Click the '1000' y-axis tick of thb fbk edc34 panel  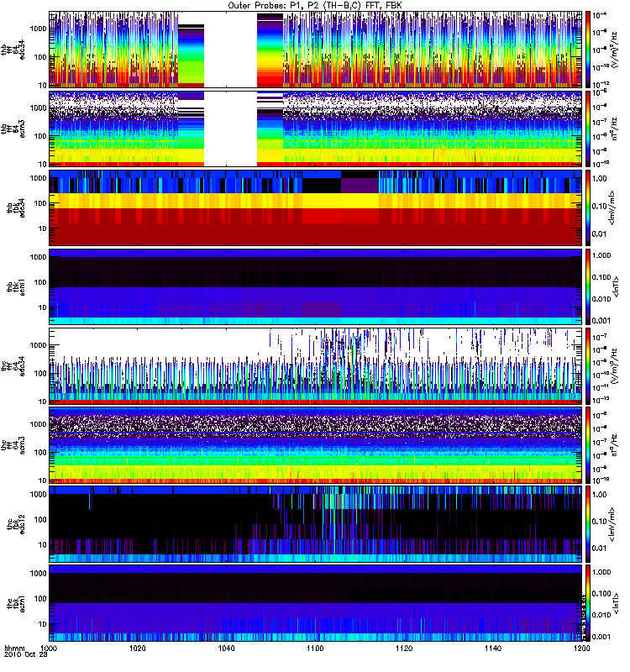(x=39, y=178)
